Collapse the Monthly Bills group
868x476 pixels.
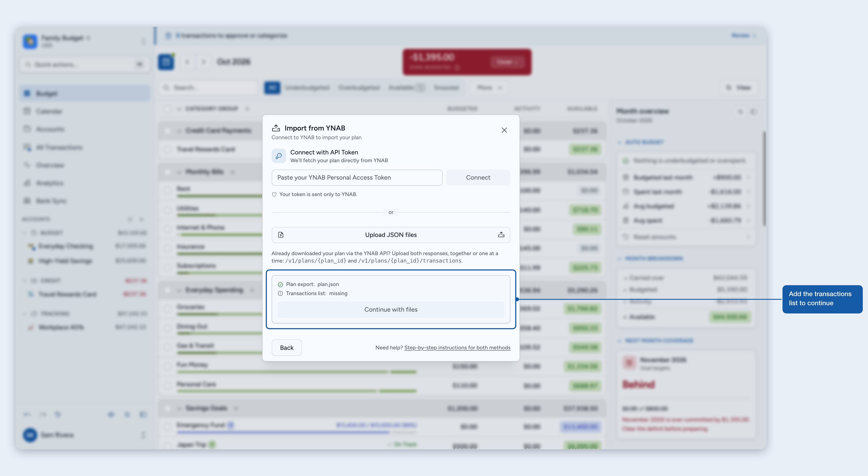179,172
